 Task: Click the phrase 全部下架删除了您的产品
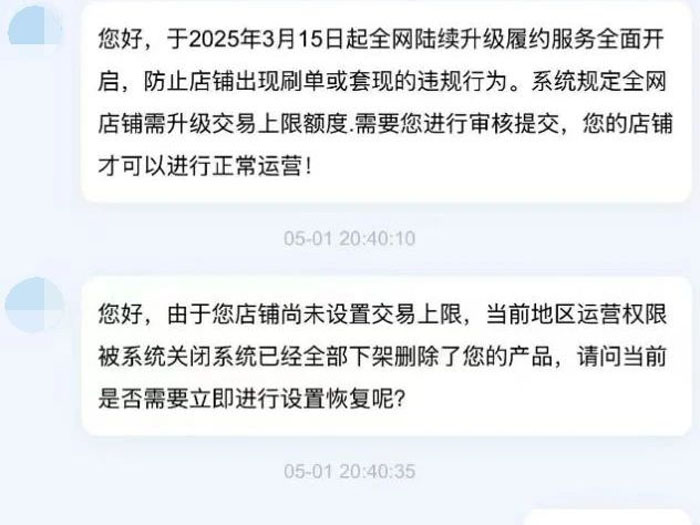(x=428, y=357)
